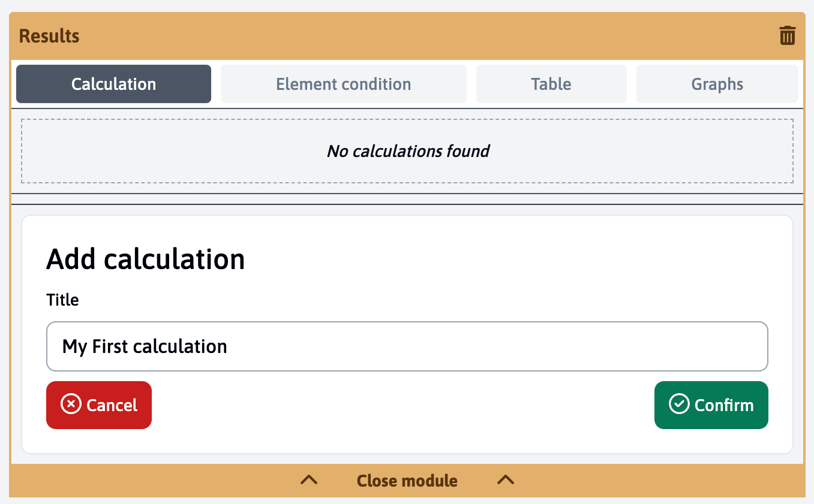Collapse module with the left chevron
814x504 pixels.
[308, 480]
